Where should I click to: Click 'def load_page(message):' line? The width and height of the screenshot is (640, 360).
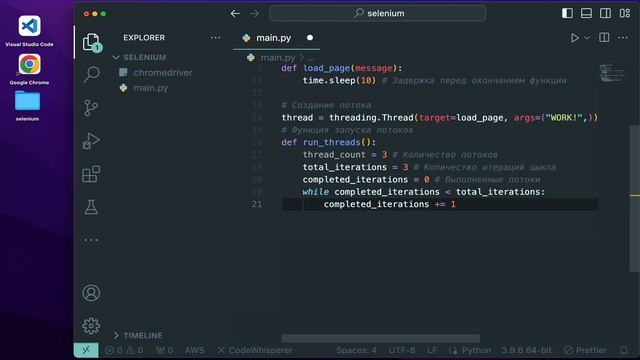coord(342,68)
